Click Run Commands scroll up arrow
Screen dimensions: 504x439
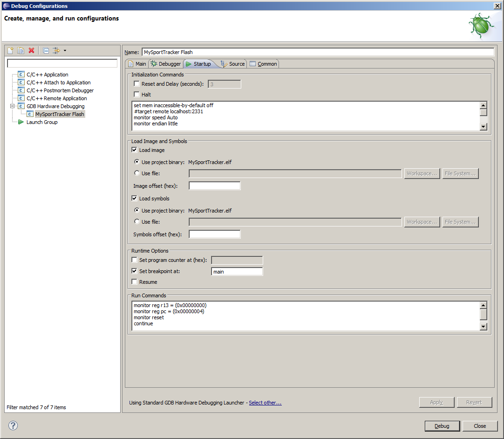point(484,305)
